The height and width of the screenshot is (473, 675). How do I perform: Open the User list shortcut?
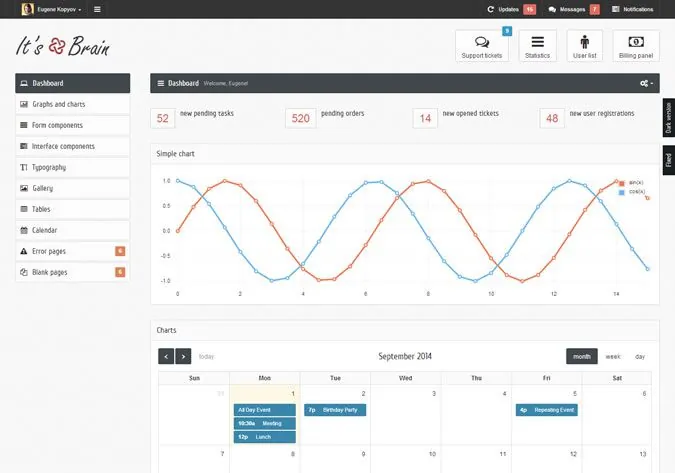585,46
